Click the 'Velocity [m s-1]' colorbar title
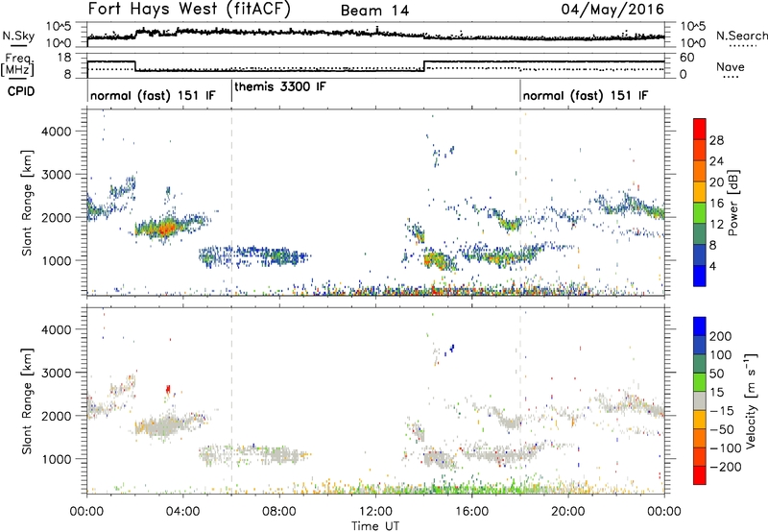 [x=751, y=400]
